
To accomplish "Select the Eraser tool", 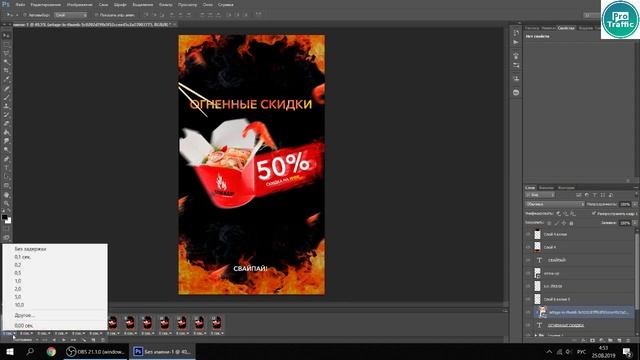I will [6, 123].
